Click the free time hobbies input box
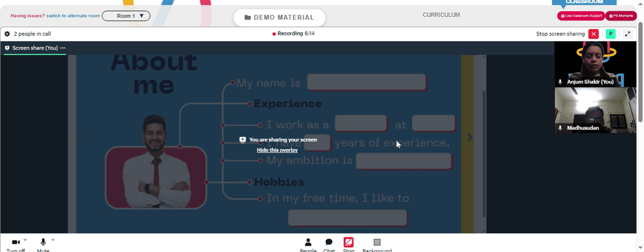This screenshot has height=252, width=644. point(348,217)
